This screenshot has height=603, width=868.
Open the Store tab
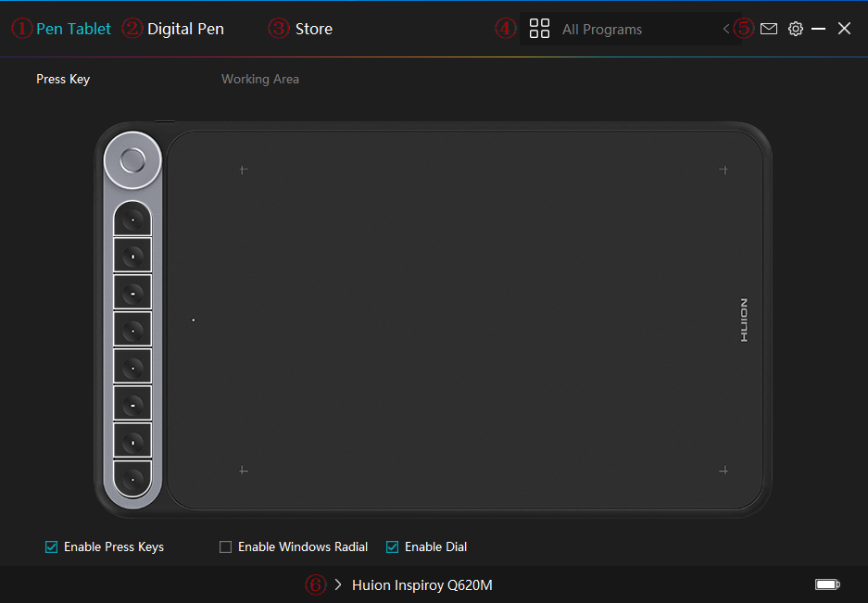click(x=313, y=29)
